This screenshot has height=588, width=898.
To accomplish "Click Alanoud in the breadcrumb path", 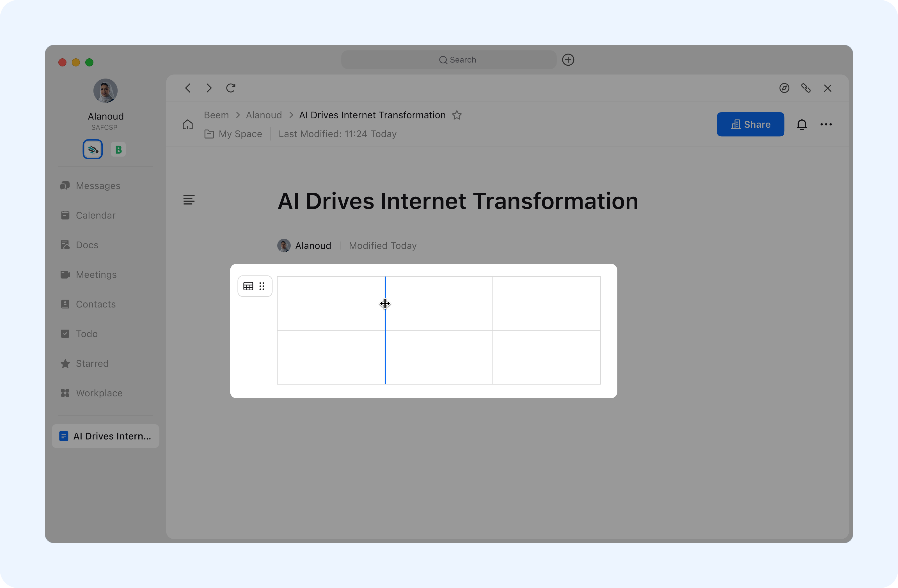I will tap(264, 115).
